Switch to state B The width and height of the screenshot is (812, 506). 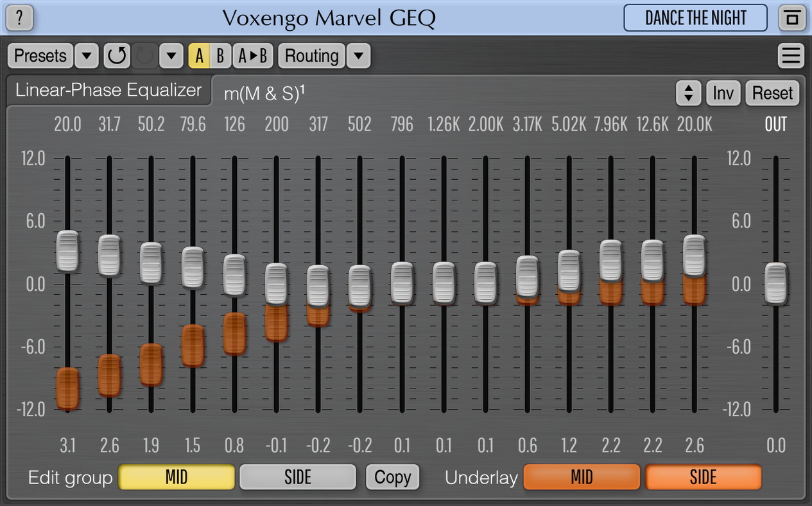tap(220, 56)
